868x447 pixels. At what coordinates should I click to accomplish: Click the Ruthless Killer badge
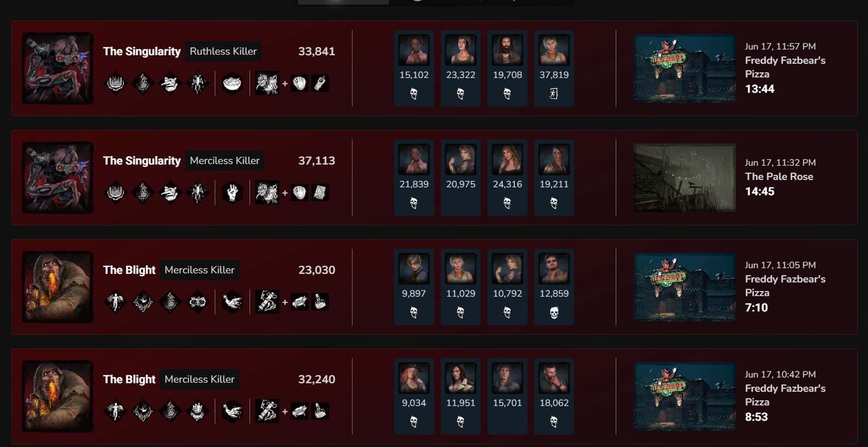coord(223,51)
